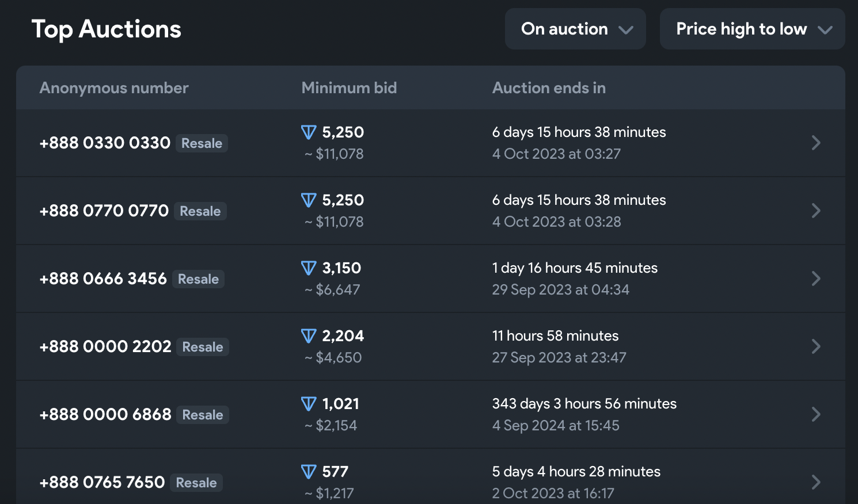The width and height of the screenshot is (858, 504).
Task: Click the TON icon next to 3,150
Action: (309, 268)
